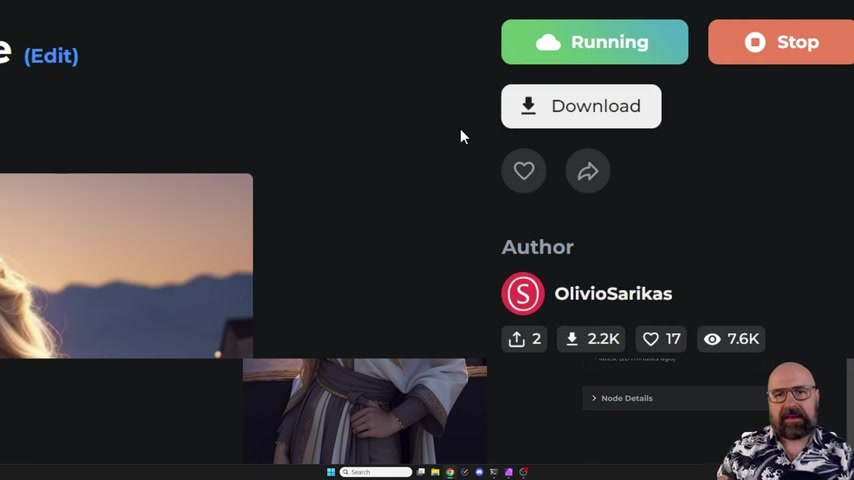Click the uploads count badge
This screenshot has width=854, height=480.
point(525,339)
